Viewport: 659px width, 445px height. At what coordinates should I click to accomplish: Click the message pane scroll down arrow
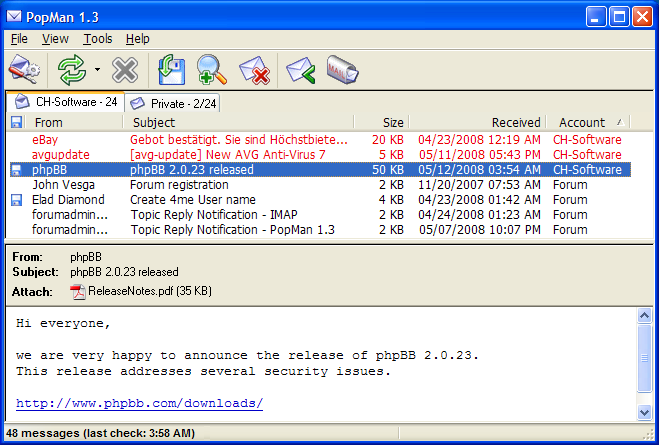[x=644, y=412]
